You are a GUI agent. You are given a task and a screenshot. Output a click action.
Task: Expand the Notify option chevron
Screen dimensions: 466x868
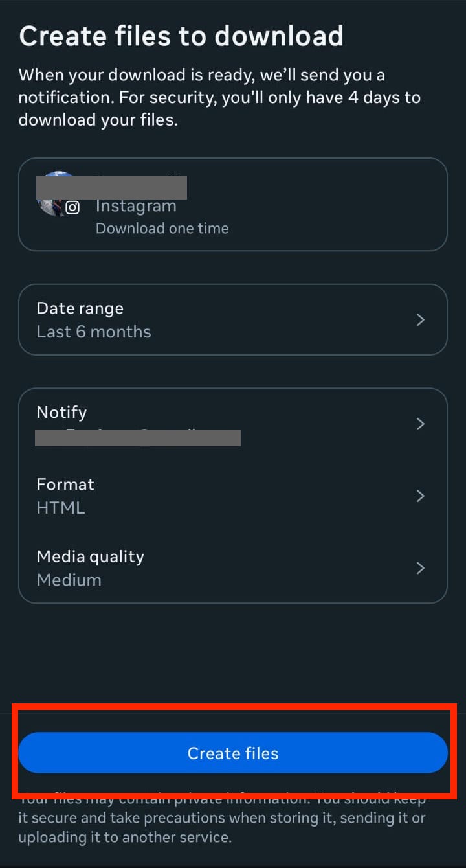421,424
